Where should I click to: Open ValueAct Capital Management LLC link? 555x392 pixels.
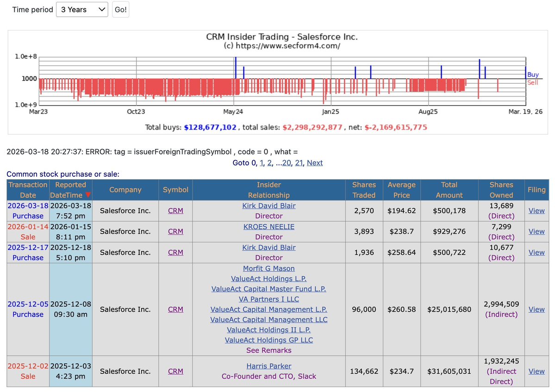(268, 319)
